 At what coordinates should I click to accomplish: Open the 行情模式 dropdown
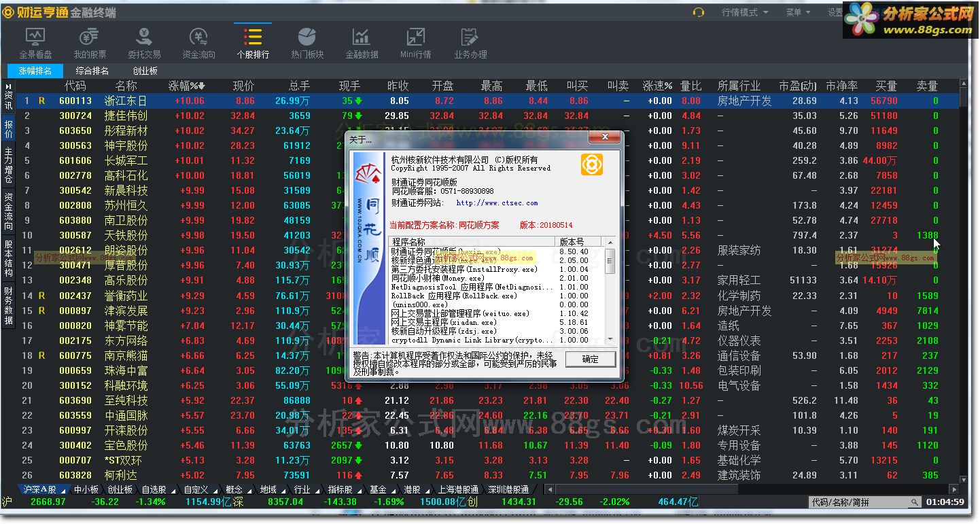745,12
